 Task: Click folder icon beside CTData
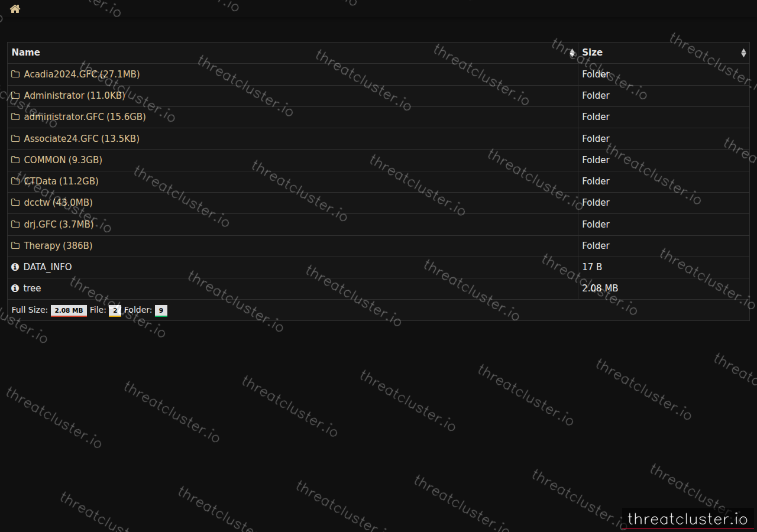[15, 181]
